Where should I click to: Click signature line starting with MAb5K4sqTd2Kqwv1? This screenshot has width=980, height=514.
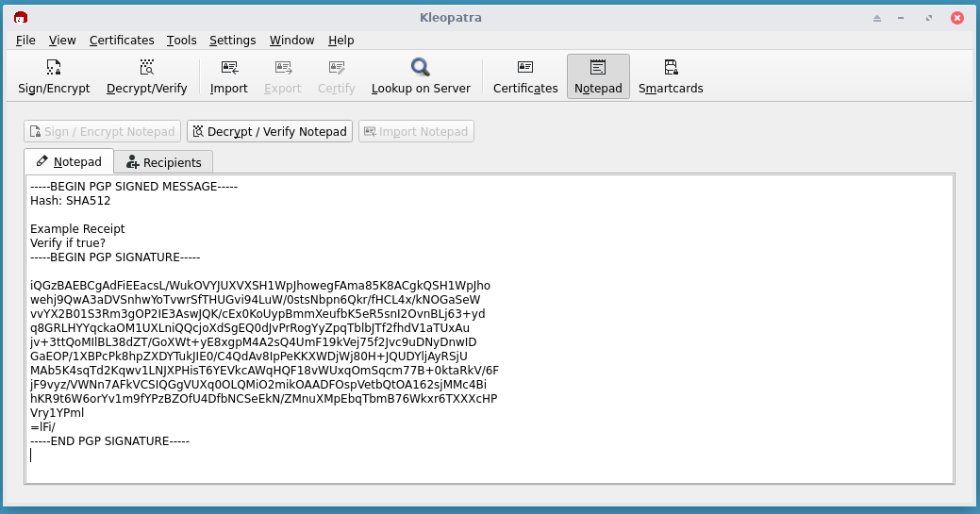(x=264, y=371)
